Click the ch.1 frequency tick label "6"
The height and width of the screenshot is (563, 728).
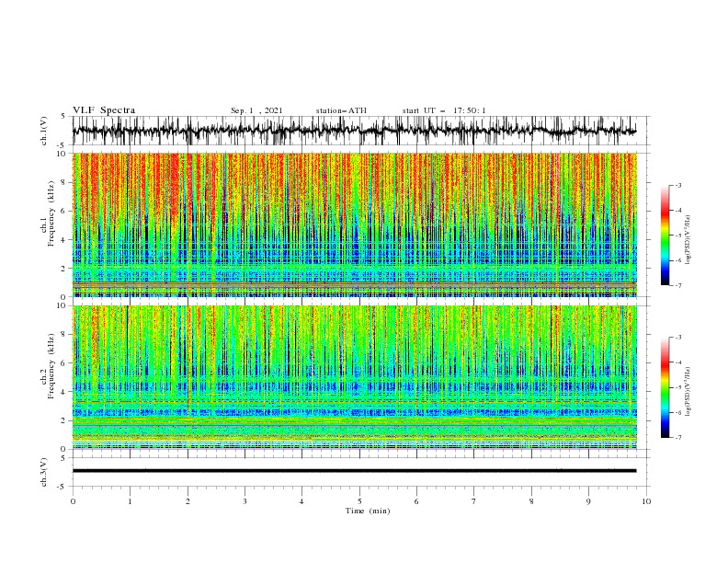point(64,211)
